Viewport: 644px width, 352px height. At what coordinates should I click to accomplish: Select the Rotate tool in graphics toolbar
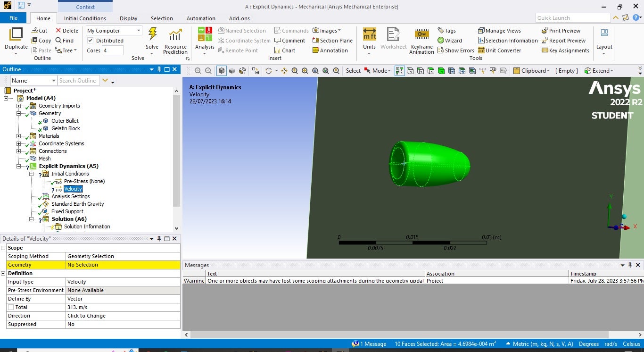point(269,71)
